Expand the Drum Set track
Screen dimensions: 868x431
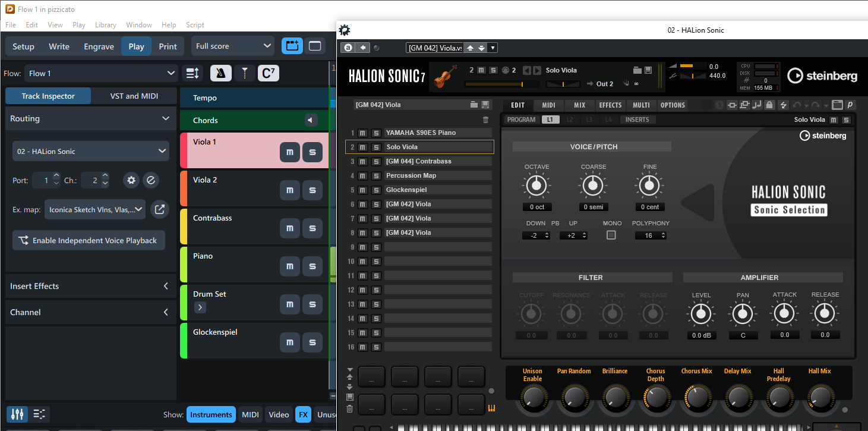pos(200,307)
